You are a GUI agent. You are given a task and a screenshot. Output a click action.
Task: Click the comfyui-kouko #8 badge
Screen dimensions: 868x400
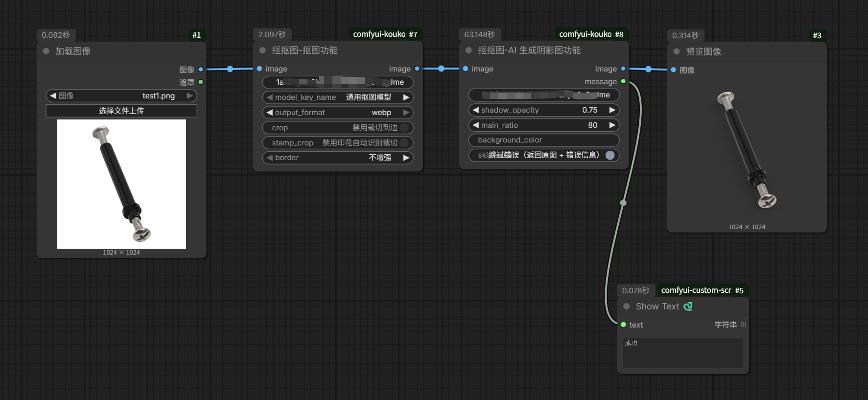pyautogui.click(x=591, y=34)
